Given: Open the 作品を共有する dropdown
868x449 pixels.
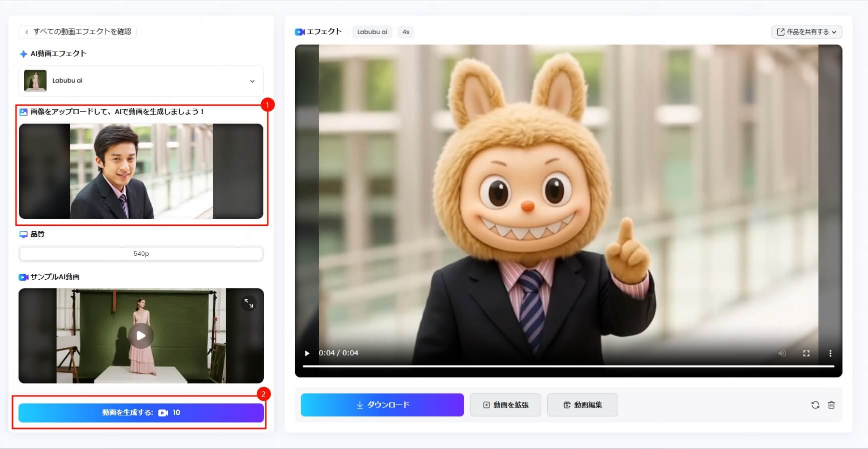Looking at the screenshot, I should [x=806, y=32].
